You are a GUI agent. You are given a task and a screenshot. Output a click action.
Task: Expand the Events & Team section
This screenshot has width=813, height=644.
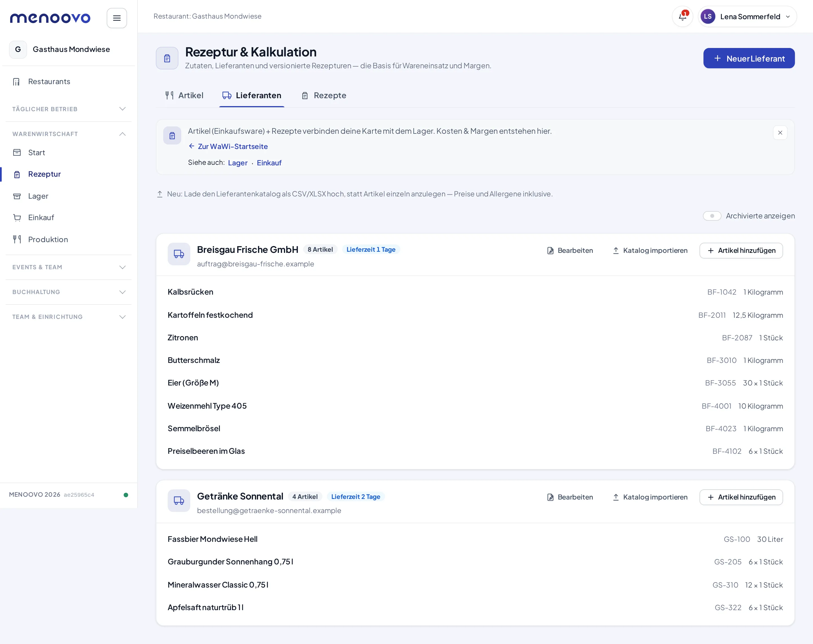point(69,267)
